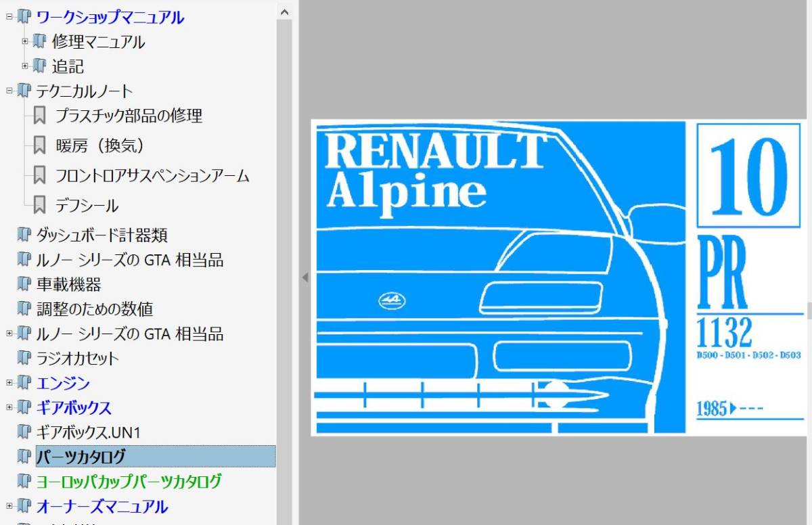The height and width of the screenshot is (525, 812).
Task: Collapse the ワークショップマニュアル bookmark branch
Action: click(9, 16)
